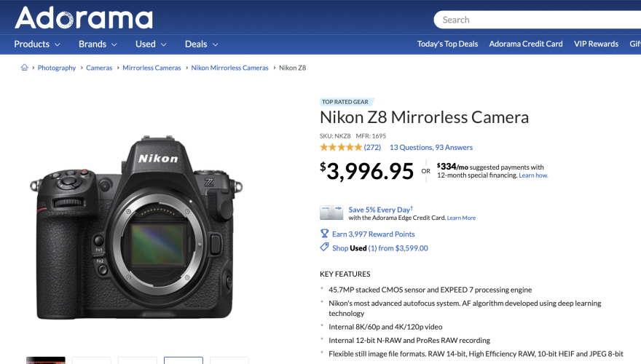This screenshot has height=364, width=641.
Task: Click the used price tag icon
Action: pos(324,248)
